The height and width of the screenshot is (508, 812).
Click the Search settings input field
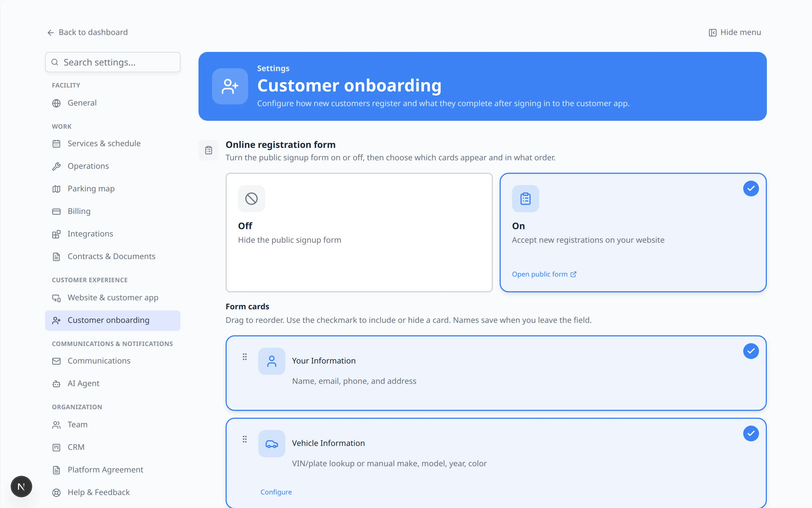coord(113,62)
